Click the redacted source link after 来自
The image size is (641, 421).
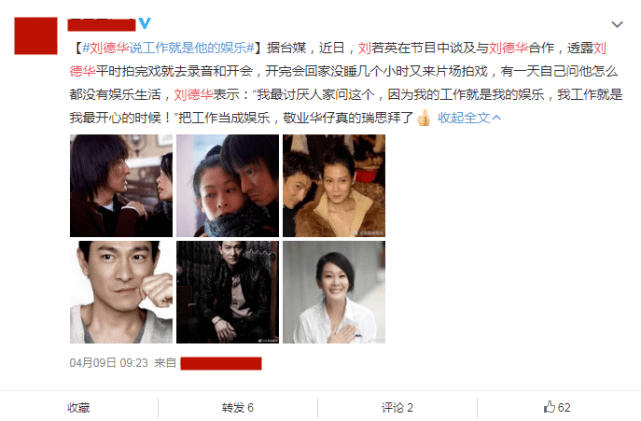(x=221, y=363)
